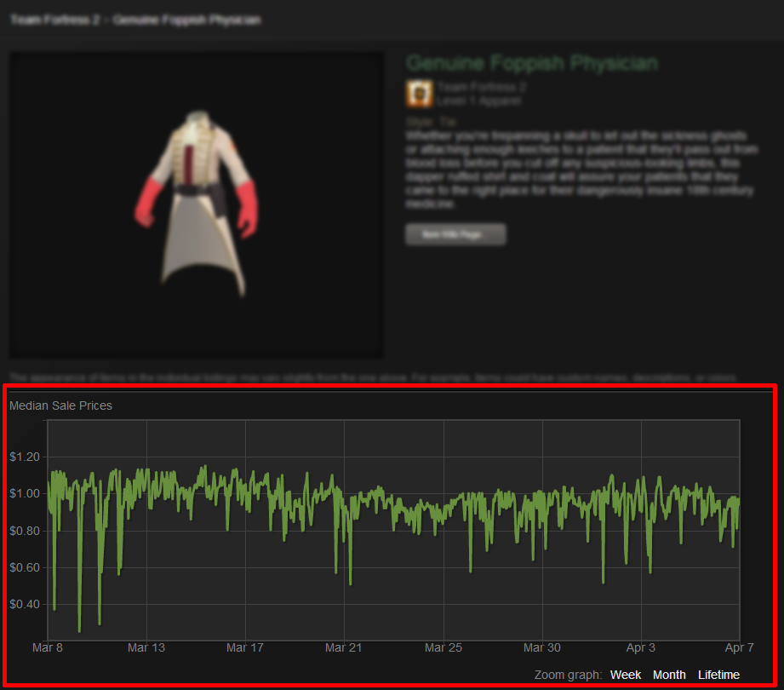Click the Team Fortress 2 game icon
Image resolution: width=784 pixels, height=690 pixels.
coord(419,94)
